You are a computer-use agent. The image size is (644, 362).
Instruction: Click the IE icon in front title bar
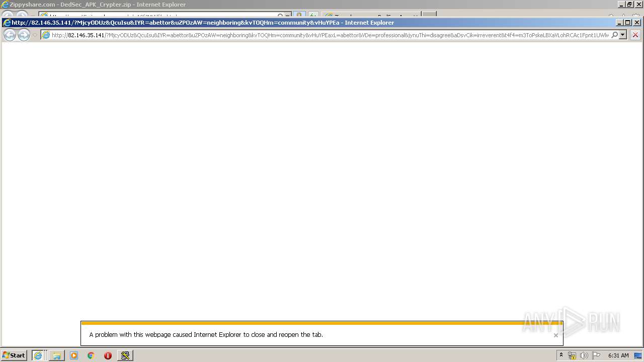click(x=7, y=23)
